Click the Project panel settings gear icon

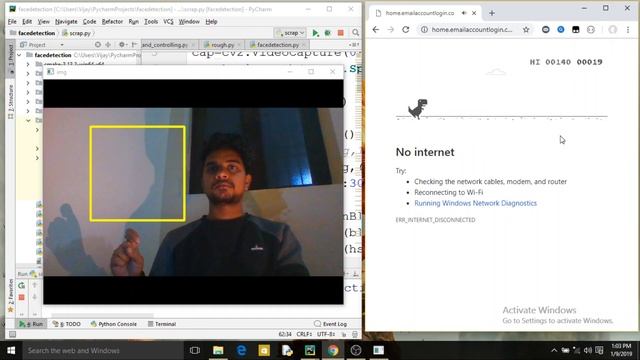click(x=122, y=44)
